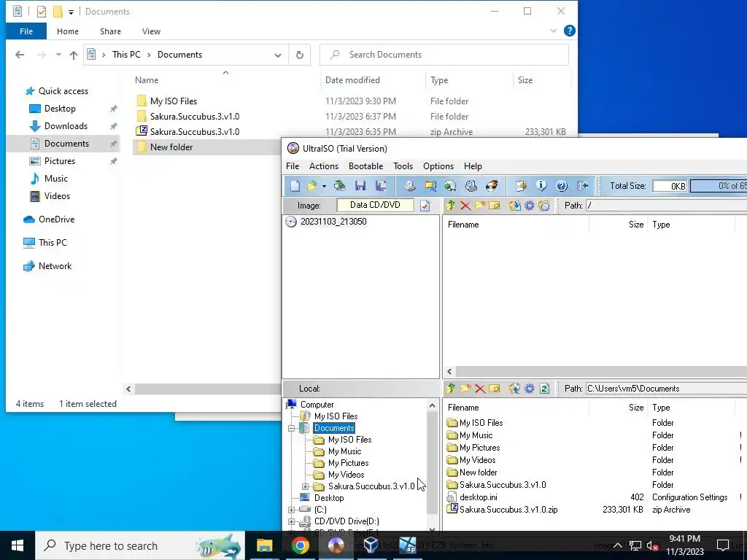Image resolution: width=747 pixels, height=560 pixels.
Task: Click red X delete icon in Image pane toolbar
Action: [x=465, y=205]
